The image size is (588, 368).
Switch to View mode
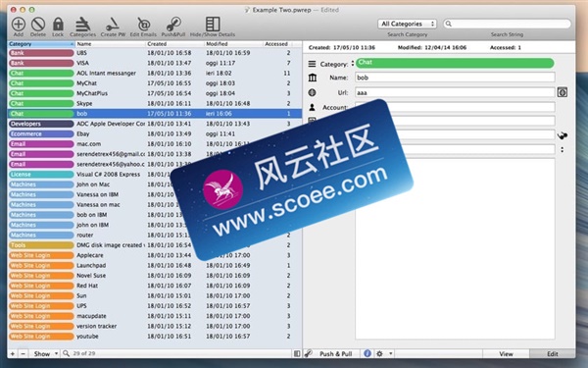tap(506, 353)
